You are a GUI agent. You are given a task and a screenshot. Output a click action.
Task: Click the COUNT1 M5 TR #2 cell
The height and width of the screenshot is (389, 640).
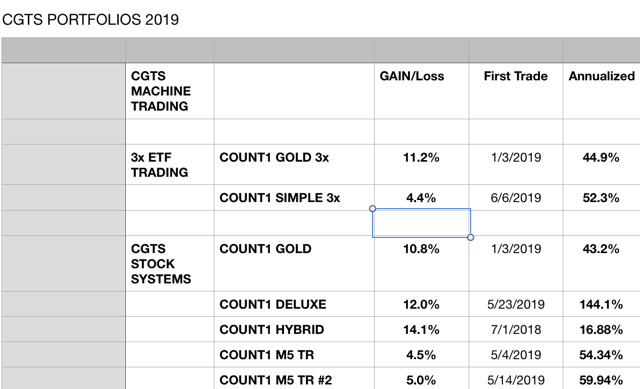(294, 379)
